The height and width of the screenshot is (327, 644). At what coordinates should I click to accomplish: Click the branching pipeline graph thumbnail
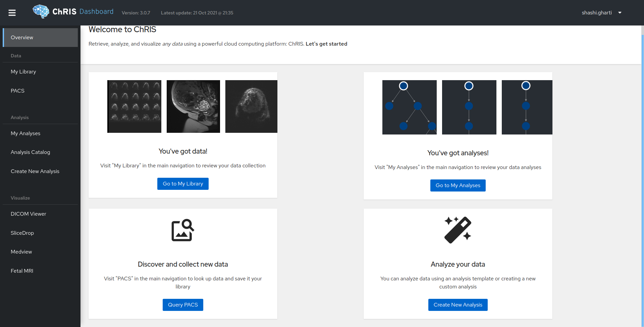(x=409, y=107)
